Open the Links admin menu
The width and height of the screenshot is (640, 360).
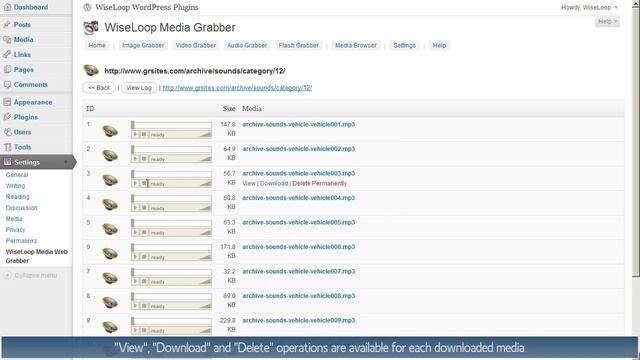click(22, 55)
